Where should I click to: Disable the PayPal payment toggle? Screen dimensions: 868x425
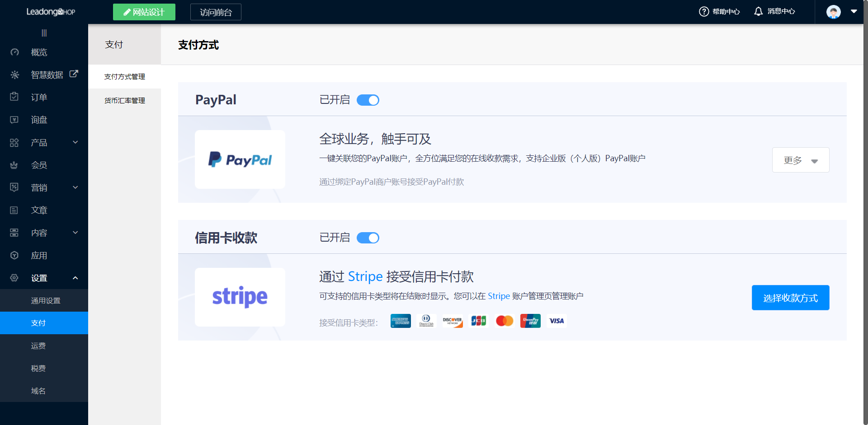click(368, 100)
